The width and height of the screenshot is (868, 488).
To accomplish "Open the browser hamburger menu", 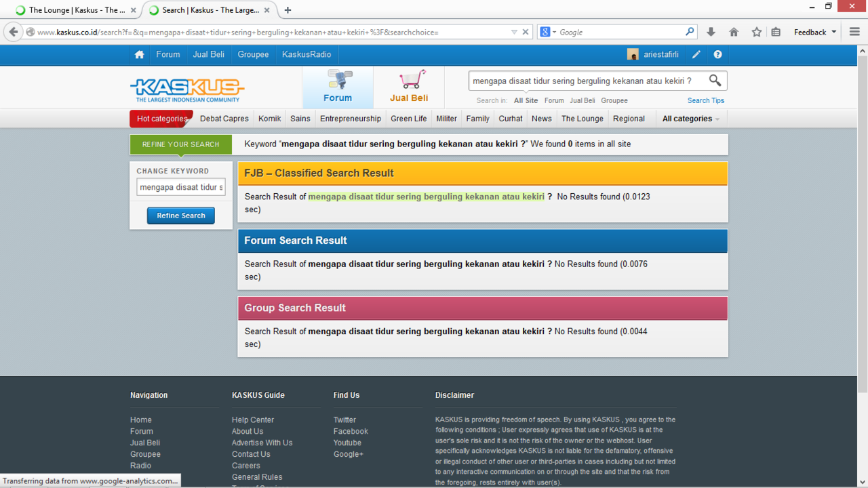I will [854, 32].
